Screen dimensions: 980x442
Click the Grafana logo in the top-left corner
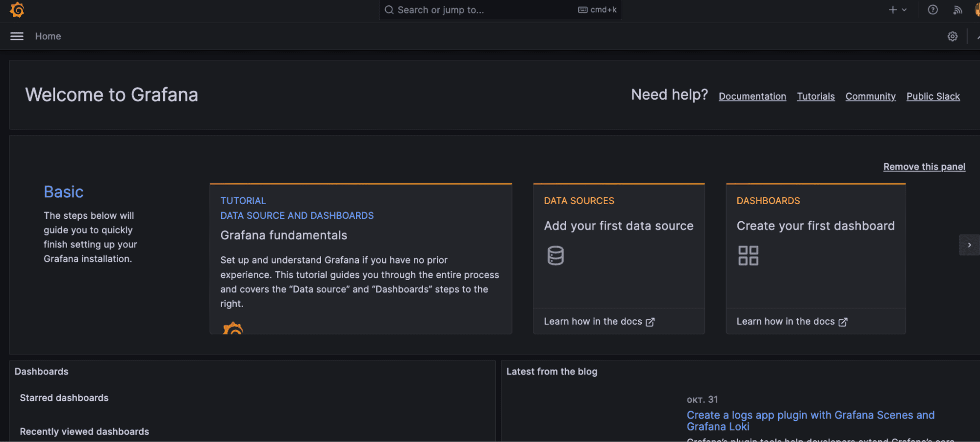(x=16, y=10)
